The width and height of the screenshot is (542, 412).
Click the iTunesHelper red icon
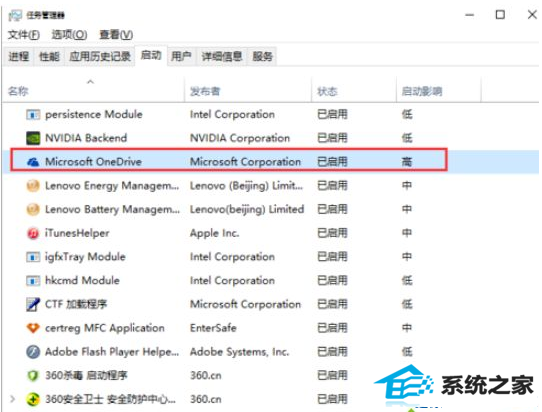[33, 233]
